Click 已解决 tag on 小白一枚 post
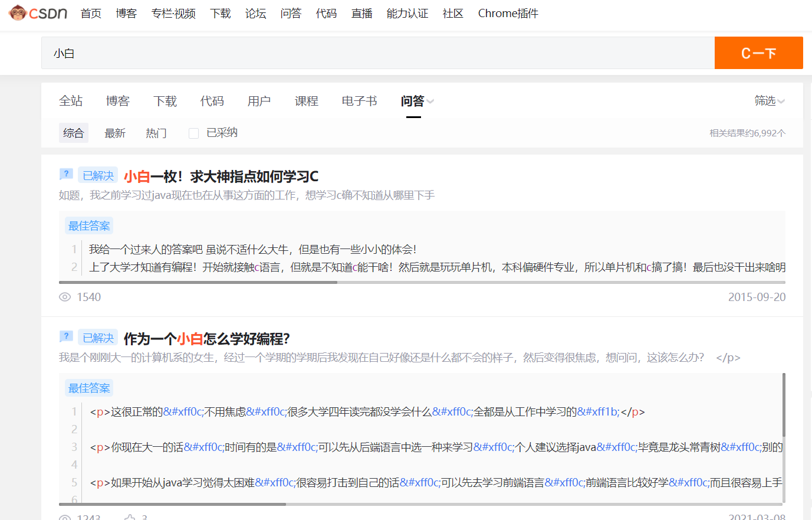 [98, 175]
